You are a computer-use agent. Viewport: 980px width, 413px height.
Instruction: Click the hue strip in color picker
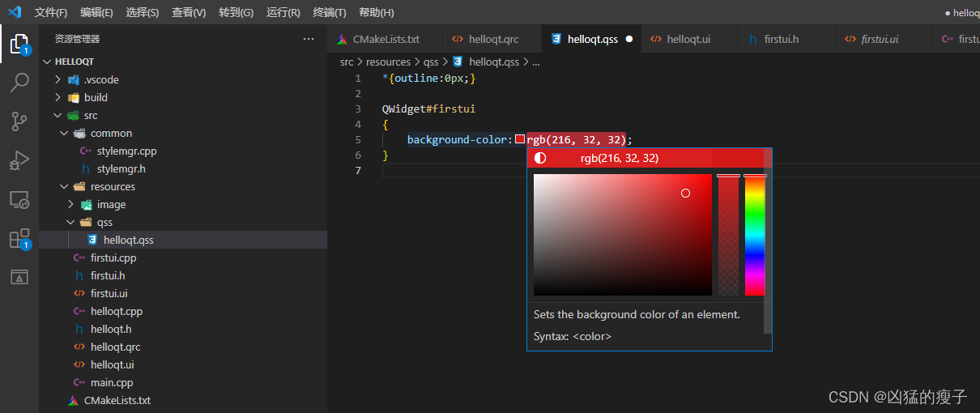755,235
